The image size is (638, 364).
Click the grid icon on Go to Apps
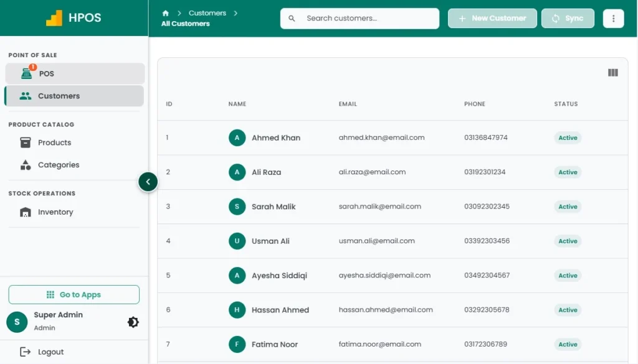click(x=51, y=294)
